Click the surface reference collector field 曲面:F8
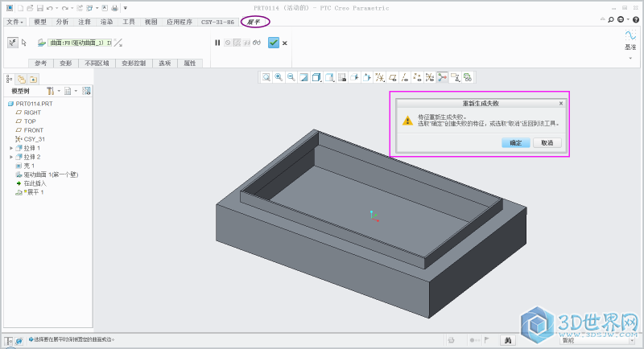The image size is (644, 349). point(80,43)
